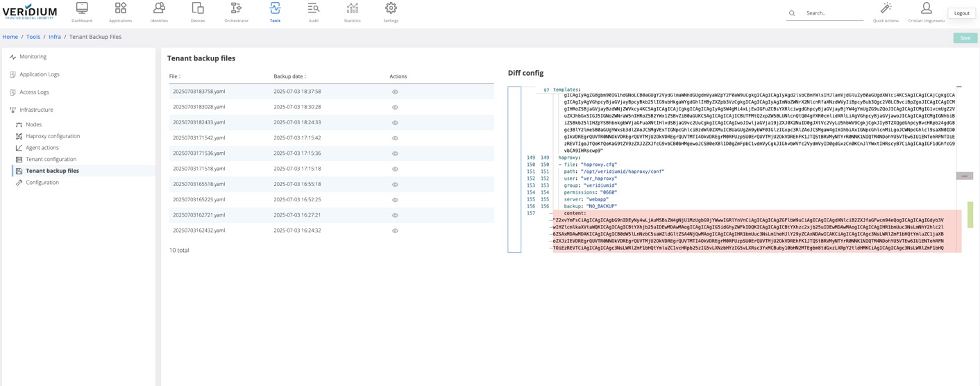Select Application Logs in sidebar

click(40, 74)
